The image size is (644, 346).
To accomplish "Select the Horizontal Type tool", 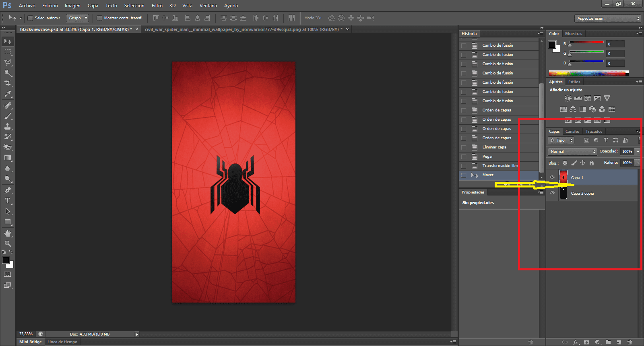I will [x=8, y=201].
